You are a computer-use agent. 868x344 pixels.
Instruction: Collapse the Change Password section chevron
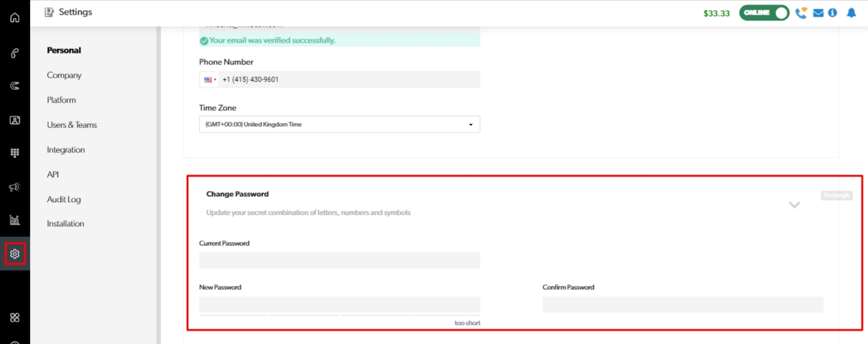794,205
